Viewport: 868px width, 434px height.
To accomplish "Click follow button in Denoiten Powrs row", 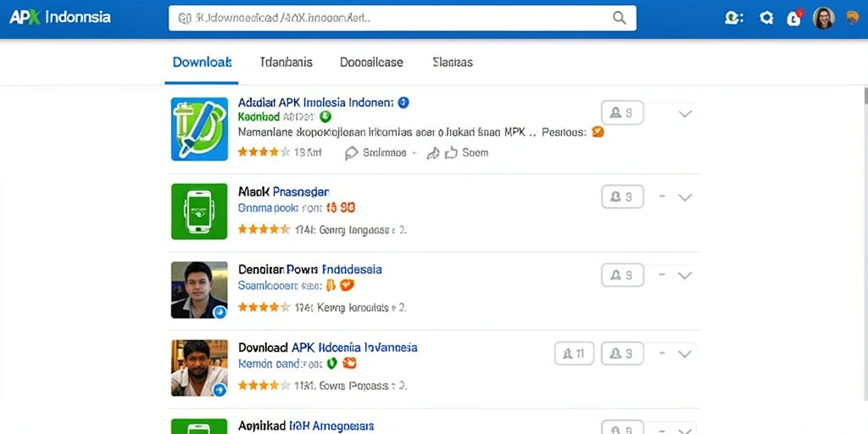I will point(622,275).
